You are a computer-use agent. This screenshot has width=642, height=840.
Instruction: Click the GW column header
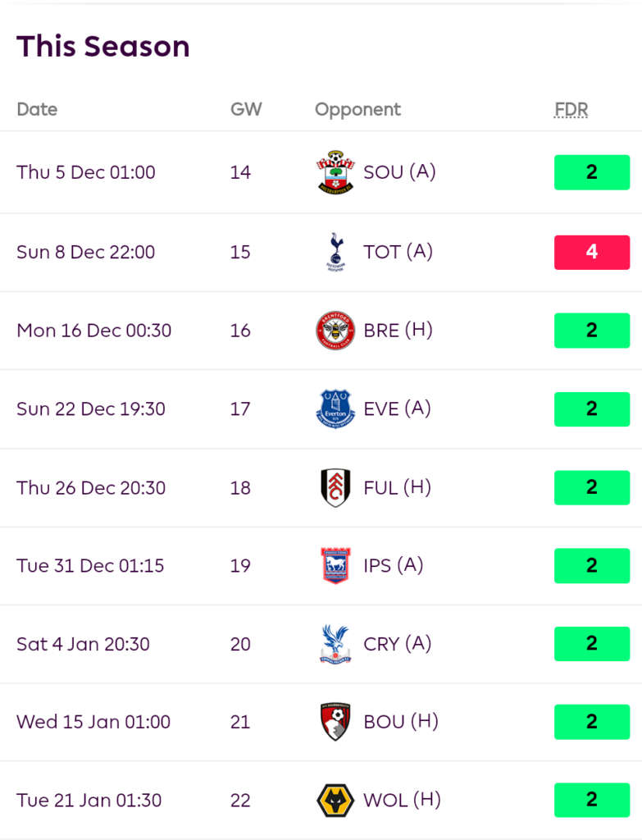pos(246,109)
